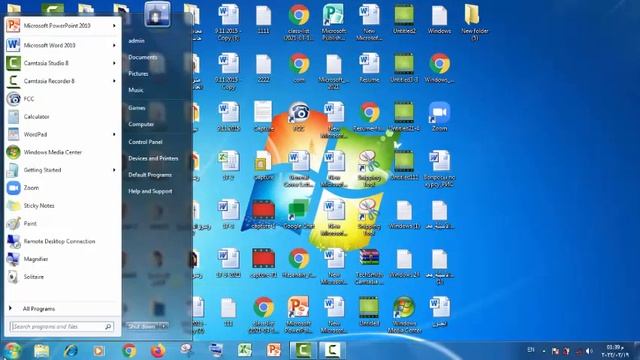Launch Windows Media Center from Start menu

click(63, 152)
